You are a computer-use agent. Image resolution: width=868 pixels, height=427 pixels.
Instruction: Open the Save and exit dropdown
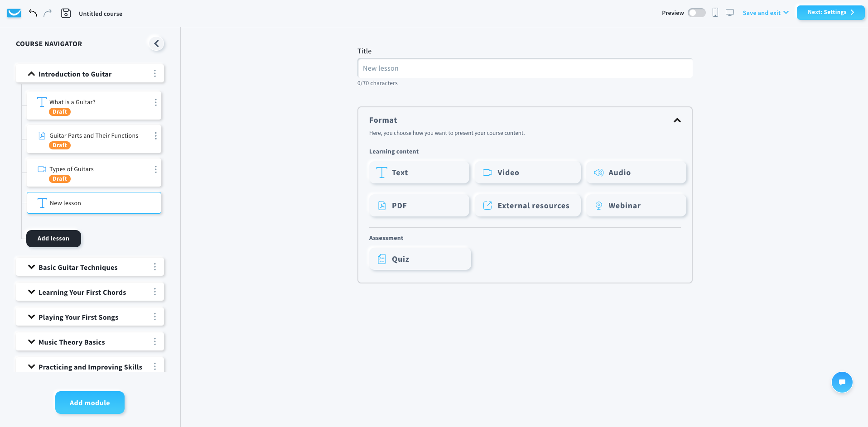(x=765, y=13)
